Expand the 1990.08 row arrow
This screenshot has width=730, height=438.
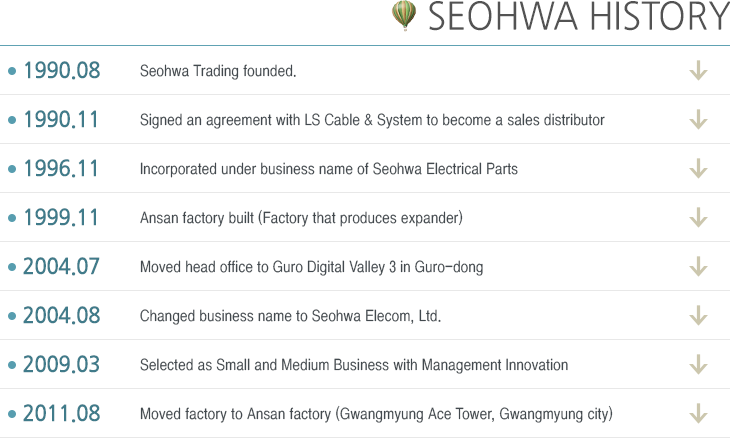tap(698, 71)
